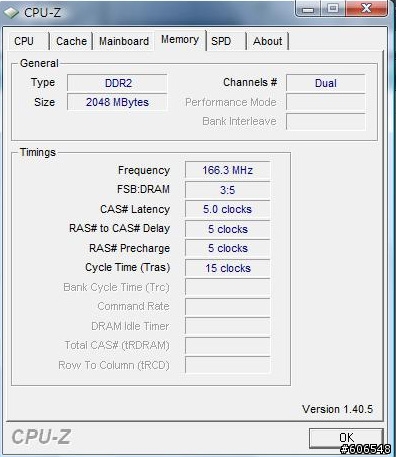Click the empty Total CAS# (tRDRAM) field
Image resolution: width=396 pixels, height=457 pixels.
[228, 346]
